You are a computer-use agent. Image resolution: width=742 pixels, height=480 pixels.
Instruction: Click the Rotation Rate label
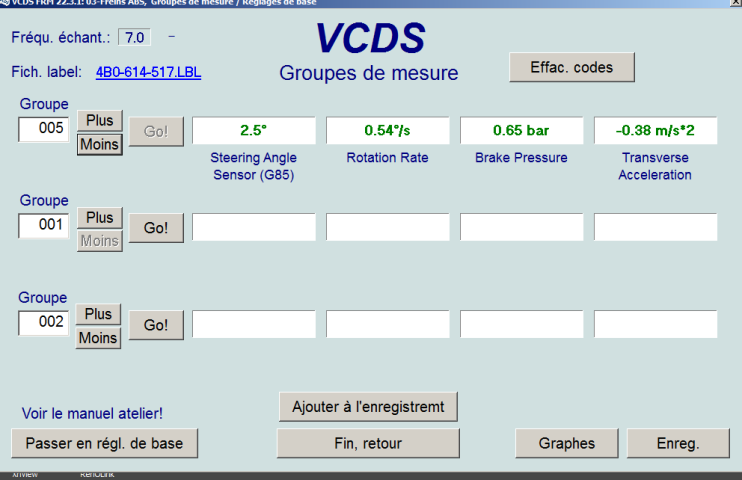pos(388,158)
